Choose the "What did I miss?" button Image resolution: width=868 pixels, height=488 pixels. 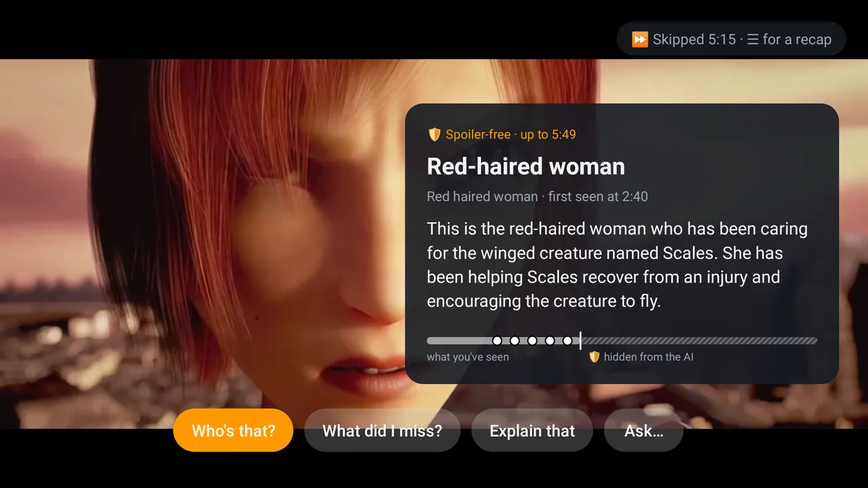click(382, 430)
